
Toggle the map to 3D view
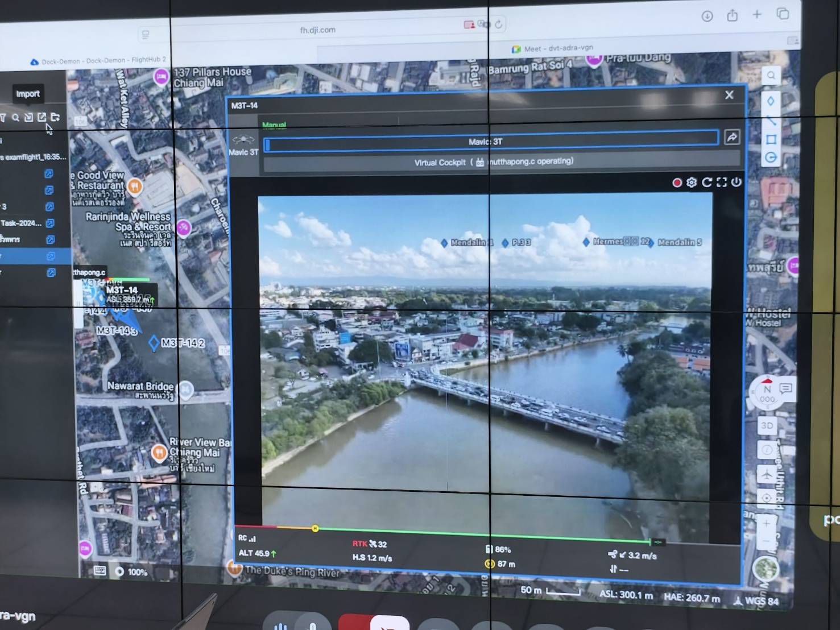(x=767, y=425)
